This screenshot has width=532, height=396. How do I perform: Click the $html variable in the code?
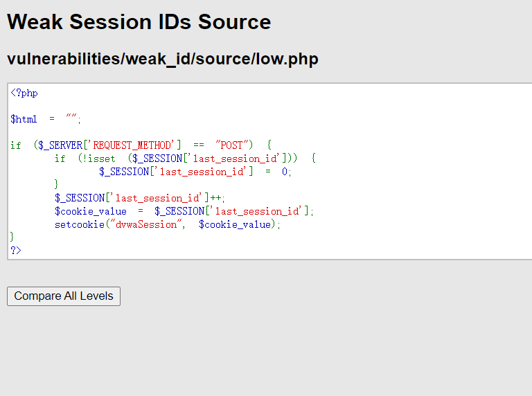coord(24,119)
